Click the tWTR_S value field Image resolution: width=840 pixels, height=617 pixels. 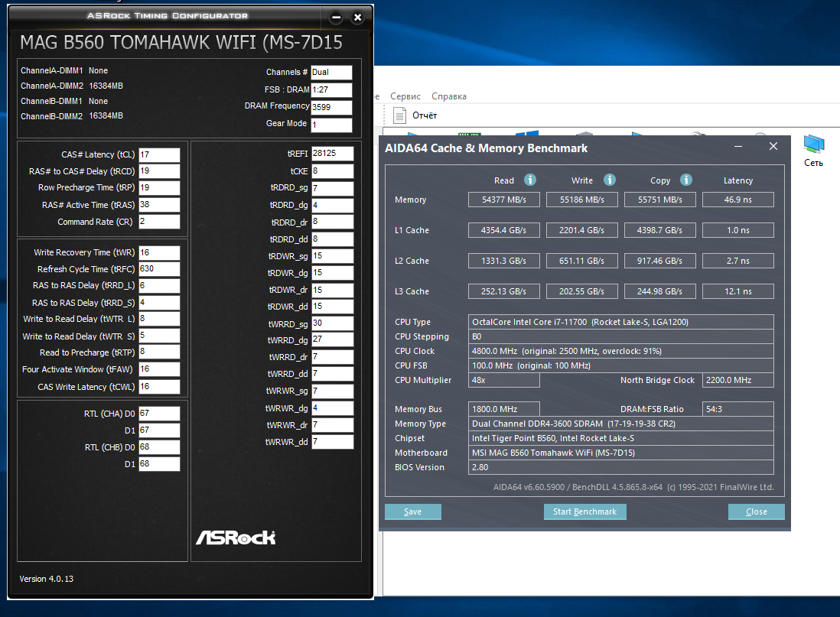pyautogui.click(x=160, y=336)
